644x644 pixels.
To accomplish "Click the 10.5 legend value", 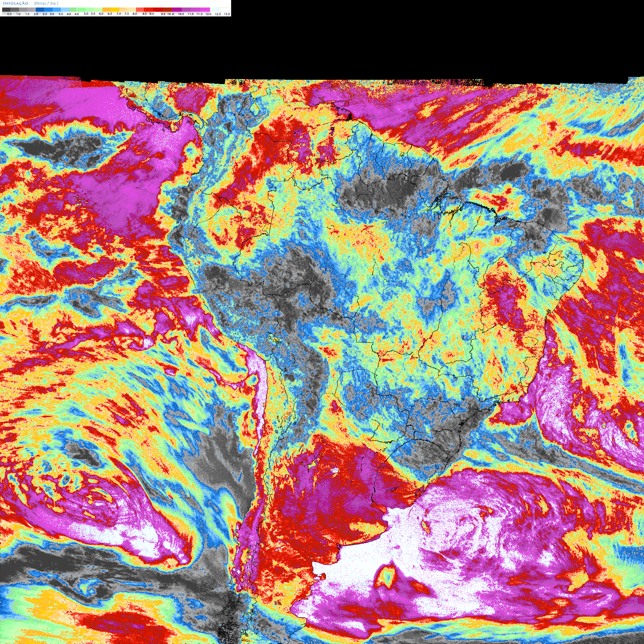I will [x=181, y=14].
